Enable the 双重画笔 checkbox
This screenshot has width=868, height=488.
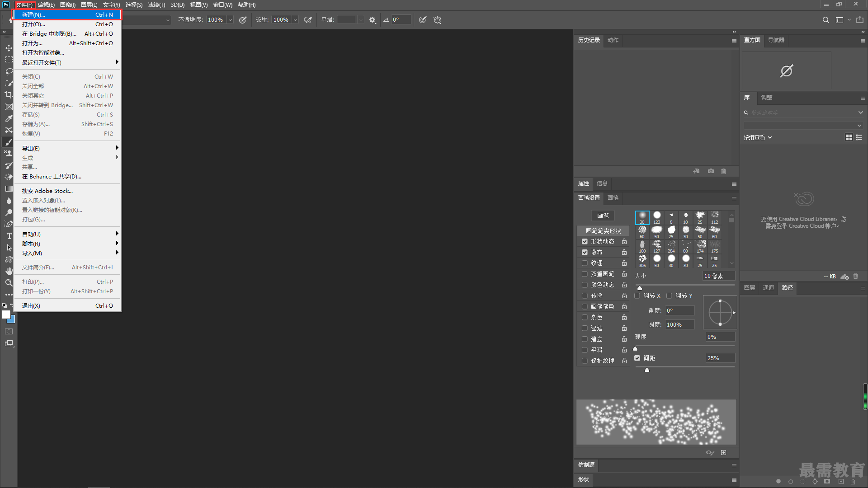(585, 274)
